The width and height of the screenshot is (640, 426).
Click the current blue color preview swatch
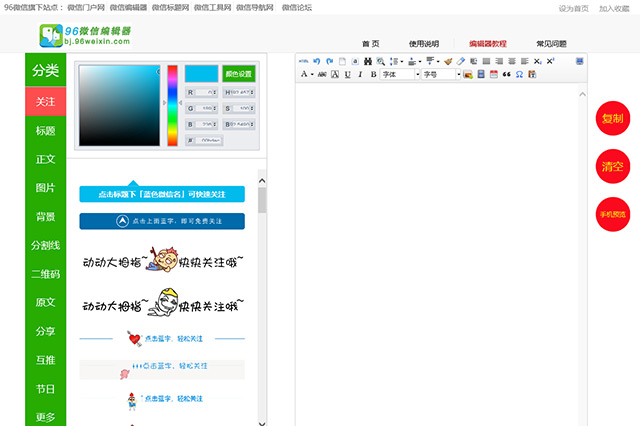tap(202, 74)
